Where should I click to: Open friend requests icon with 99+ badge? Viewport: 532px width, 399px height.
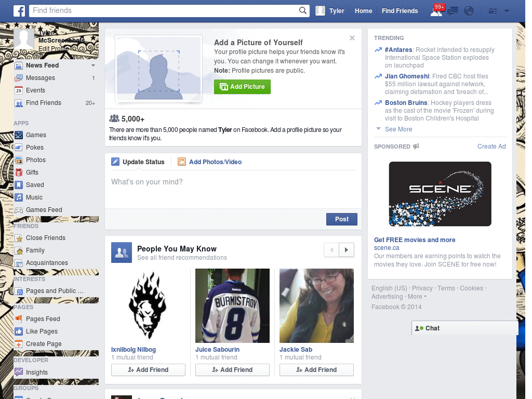(x=436, y=11)
